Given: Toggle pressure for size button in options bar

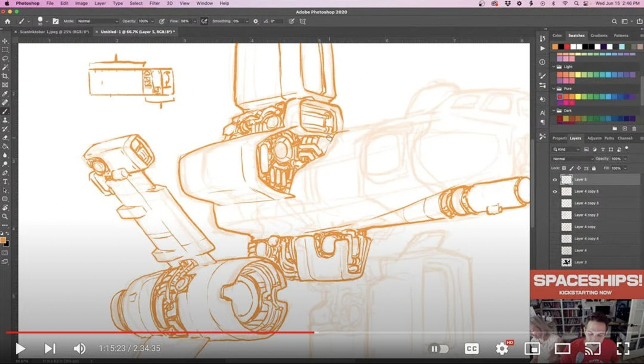Looking at the screenshot, I should point(292,21).
